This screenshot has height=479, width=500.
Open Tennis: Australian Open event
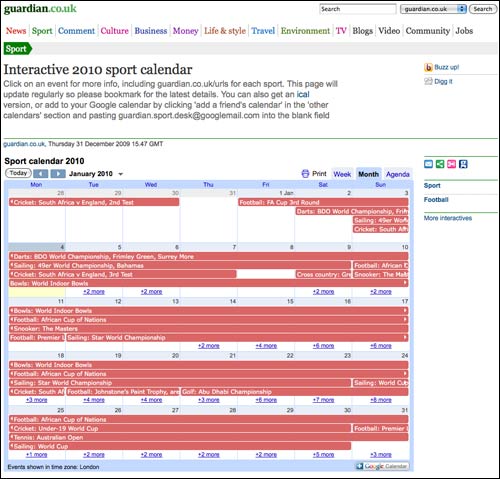pos(209,437)
